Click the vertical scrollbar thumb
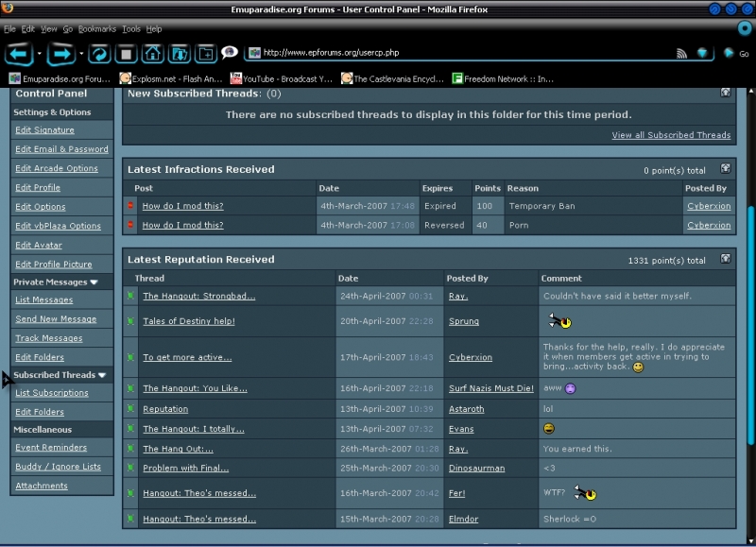Viewport: 756px width, 547px height. pyautogui.click(x=750, y=325)
